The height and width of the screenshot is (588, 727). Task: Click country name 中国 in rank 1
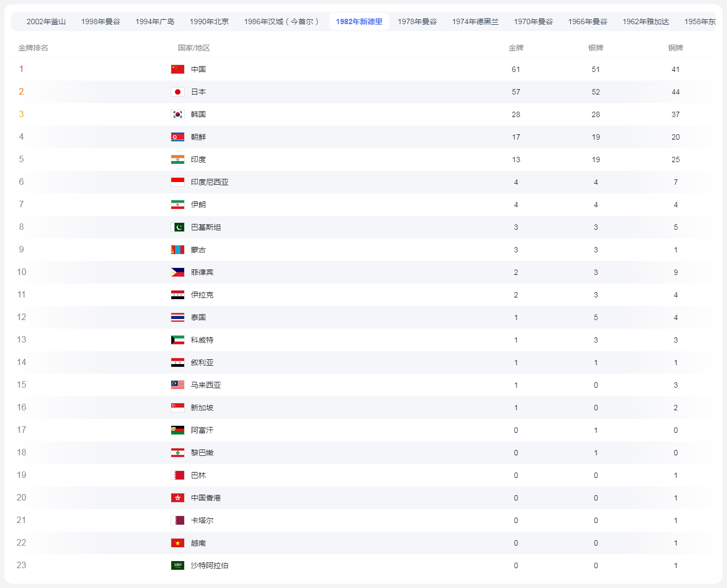[199, 69]
